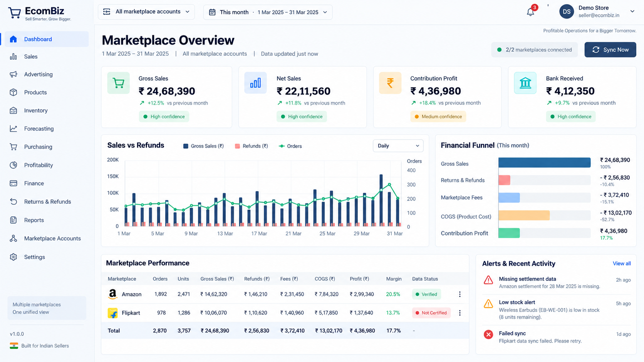Click the Amazon logo in the table
This screenshot has height=362, width=644.
[112, 294]
